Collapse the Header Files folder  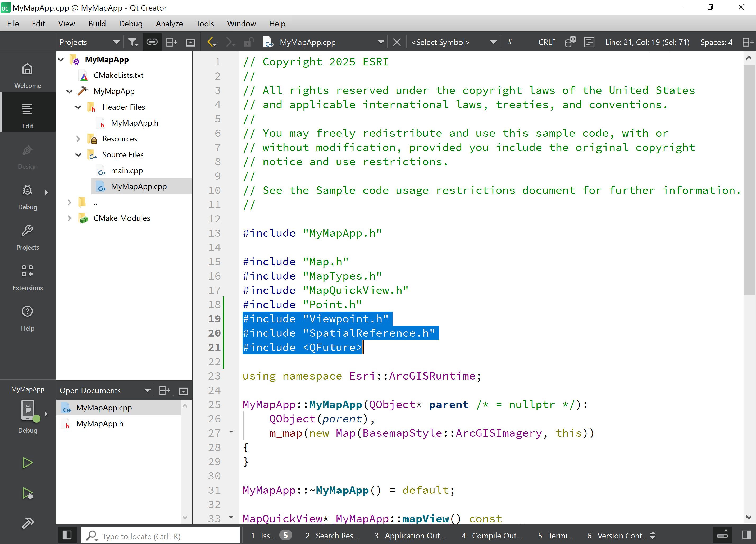click(78, 107)
